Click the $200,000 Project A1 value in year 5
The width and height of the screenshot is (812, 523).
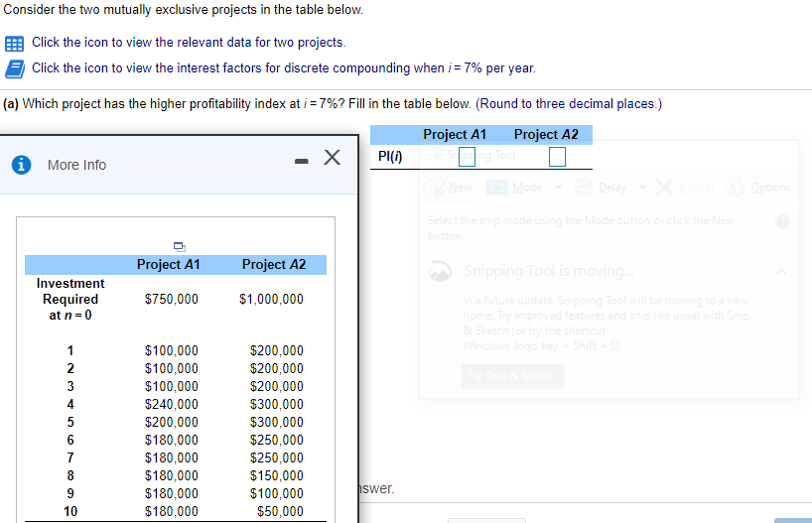(x=172, y=422)
